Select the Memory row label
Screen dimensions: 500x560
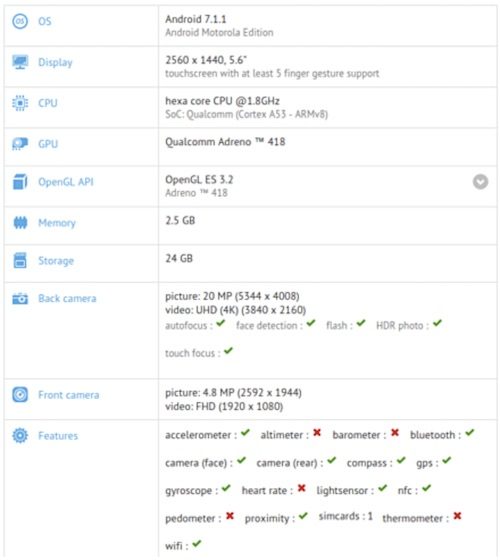click(57, 223)
